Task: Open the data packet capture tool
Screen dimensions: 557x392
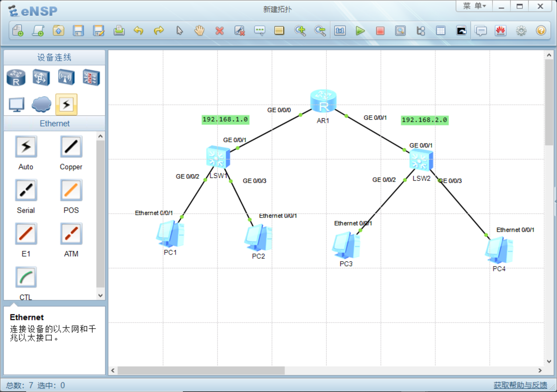Action: 400,31
